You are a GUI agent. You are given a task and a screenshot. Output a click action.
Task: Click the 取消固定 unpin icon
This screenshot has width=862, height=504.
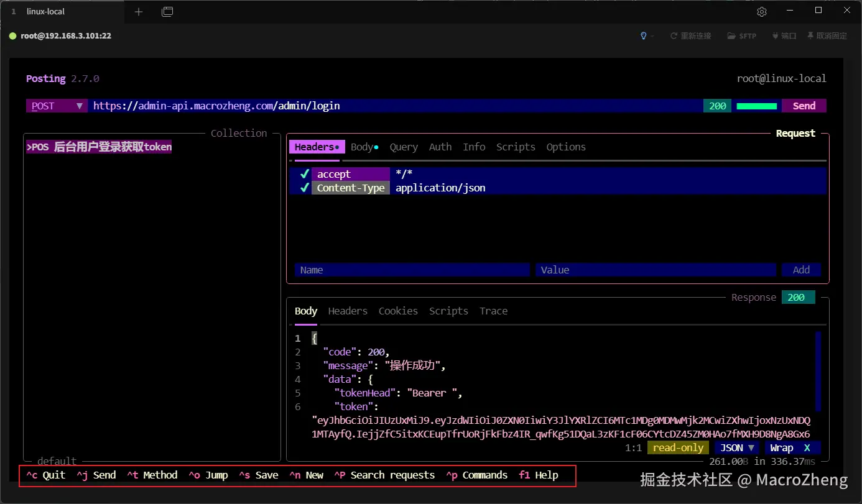pyautogui.click(x=810, y=36)
